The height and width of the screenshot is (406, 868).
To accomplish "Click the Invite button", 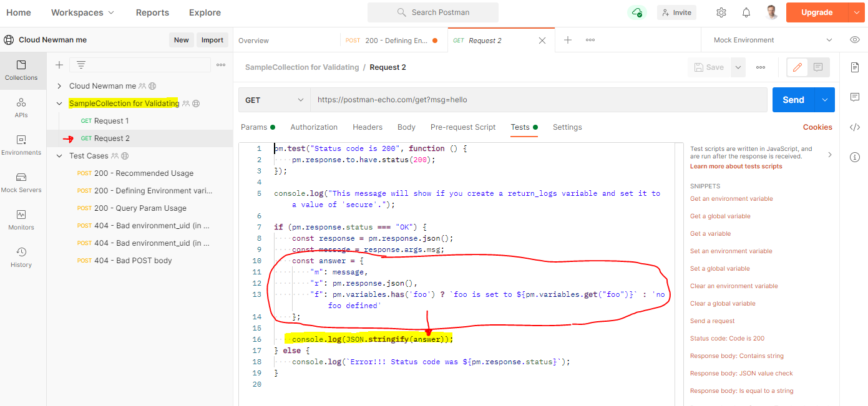I will 676,12.
